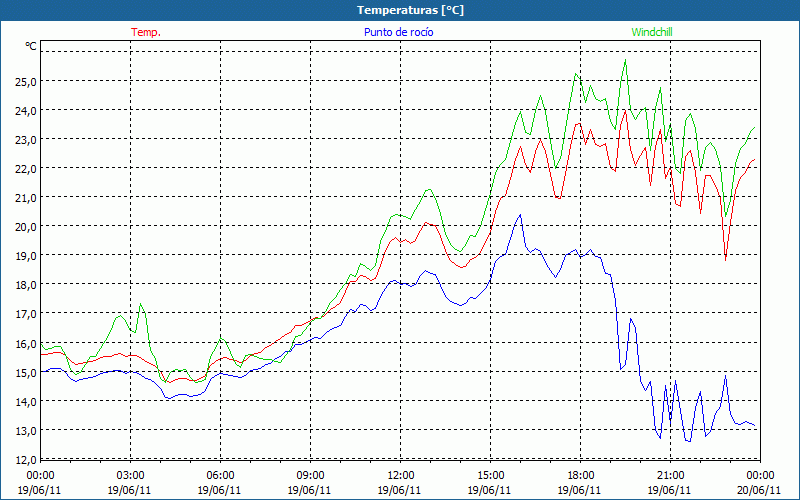Click the '21,0' y-axis value
800x500 pixels.
pyautogui.click(x=24, y=198)
